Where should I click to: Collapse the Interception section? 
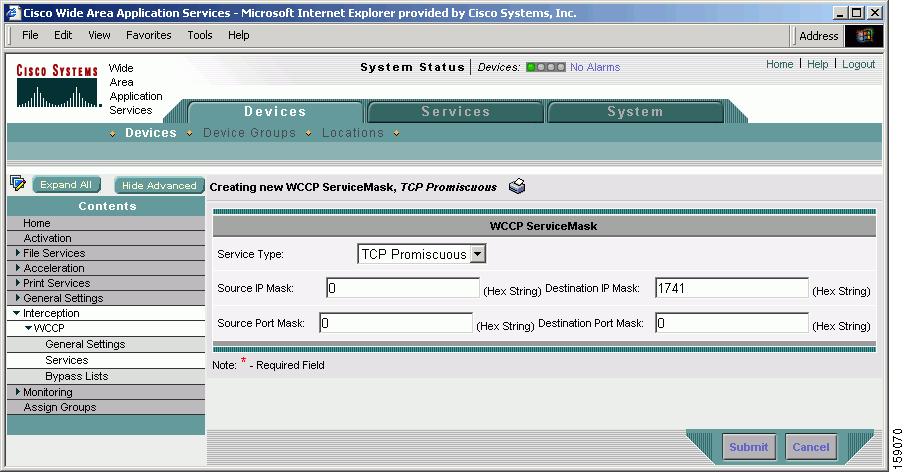click(x=17, y=312)
